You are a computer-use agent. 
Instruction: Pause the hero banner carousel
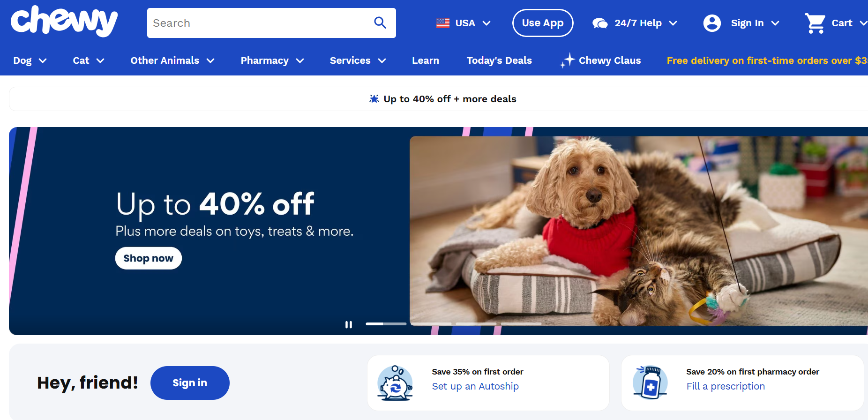349,324
